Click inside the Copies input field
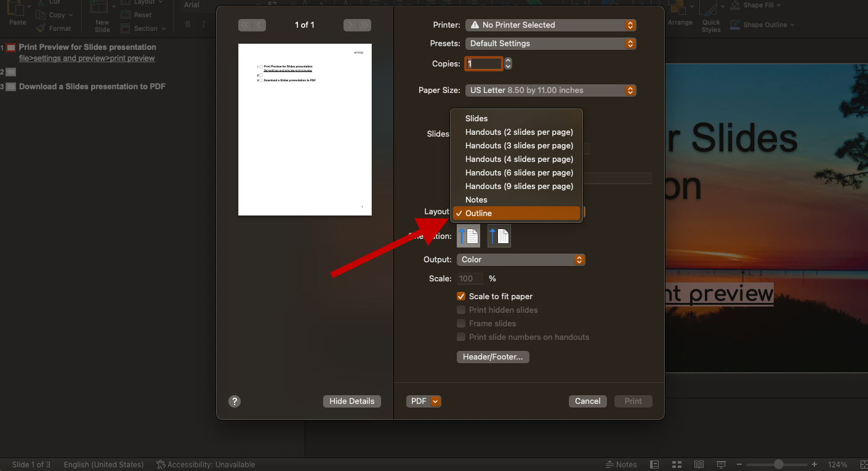The width and height of the screenshot is (868, 471). pos(484,63)
